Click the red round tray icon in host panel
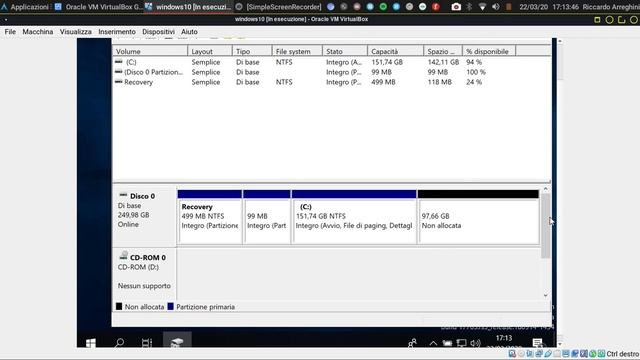 click(436, 7)
